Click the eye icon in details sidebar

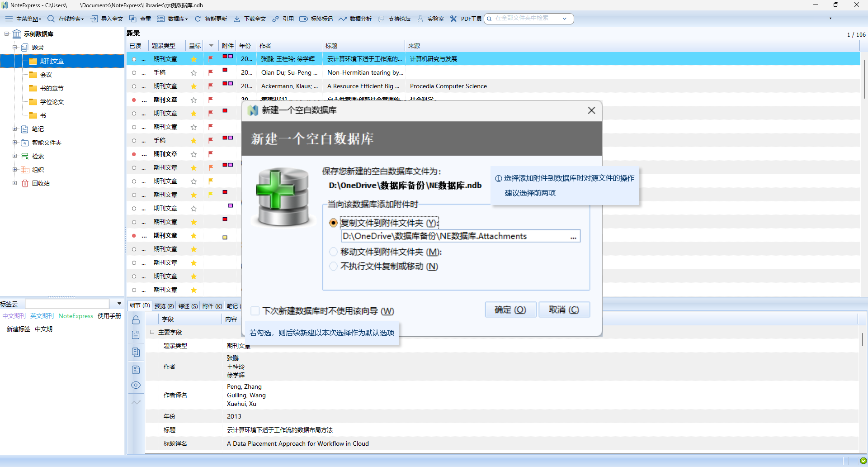tap(136, 385)
